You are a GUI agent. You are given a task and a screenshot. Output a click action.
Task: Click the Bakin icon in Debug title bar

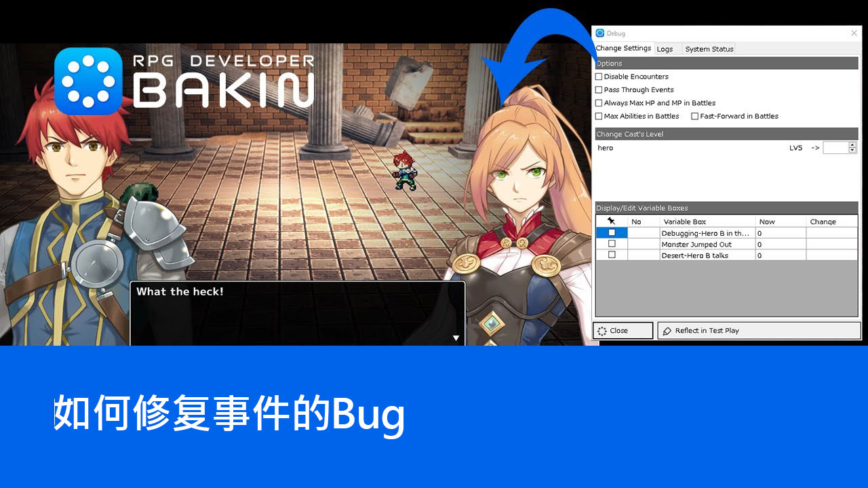(x=599, y=33)
